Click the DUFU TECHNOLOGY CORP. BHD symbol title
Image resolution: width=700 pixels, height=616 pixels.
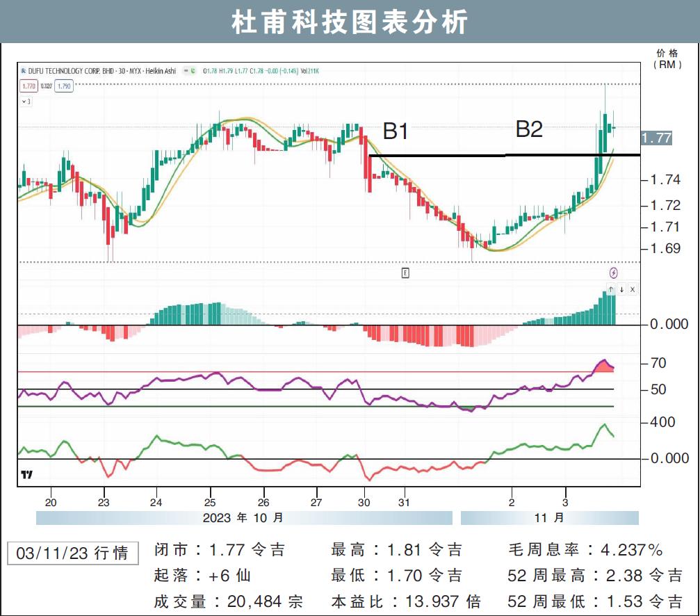click(x=71, y=71)
